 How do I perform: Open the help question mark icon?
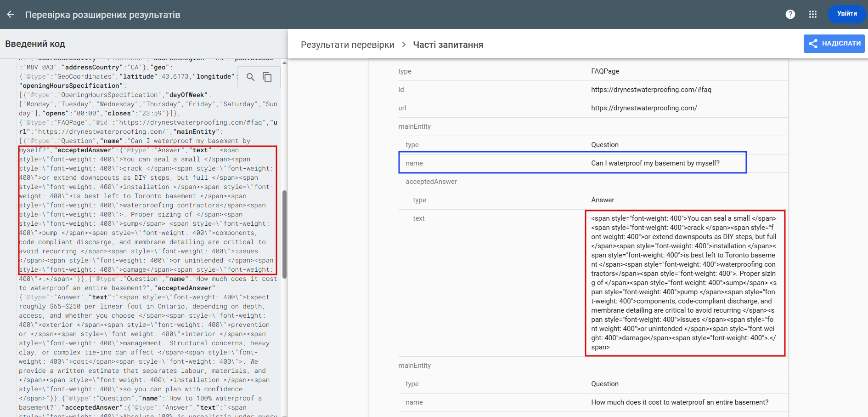790,14
